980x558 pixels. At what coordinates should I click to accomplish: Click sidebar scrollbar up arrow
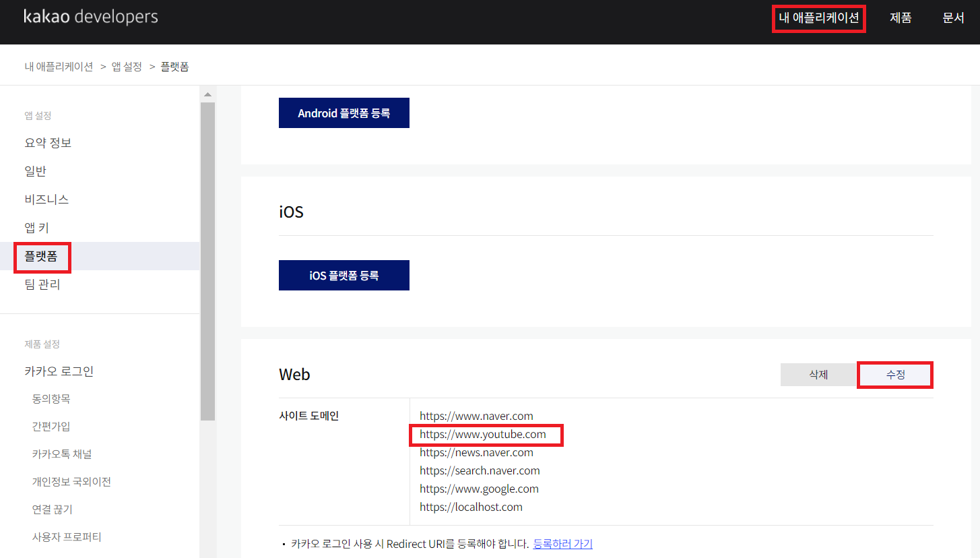(x=207, y=94)
